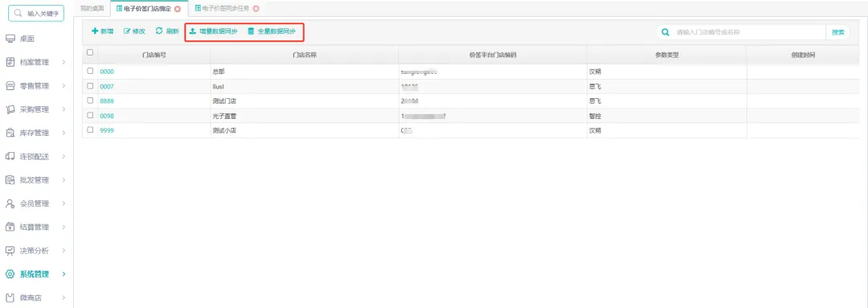Click the 新增 add button
The image size is (868, 308).
(102, 31)
